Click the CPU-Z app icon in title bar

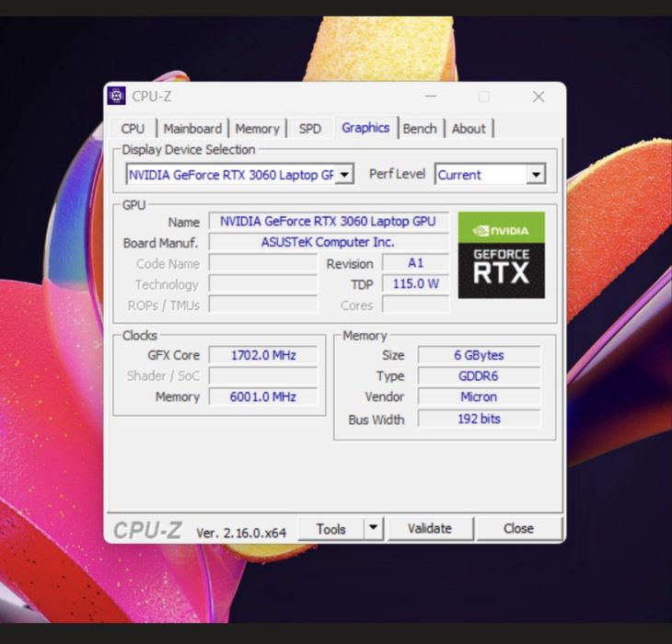[x=116, y=96]
